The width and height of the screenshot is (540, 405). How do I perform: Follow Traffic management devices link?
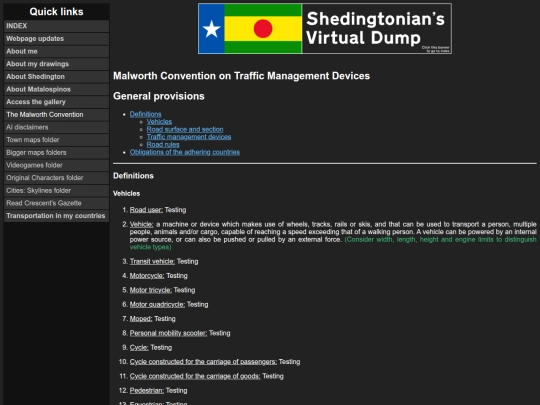(189, 137)
